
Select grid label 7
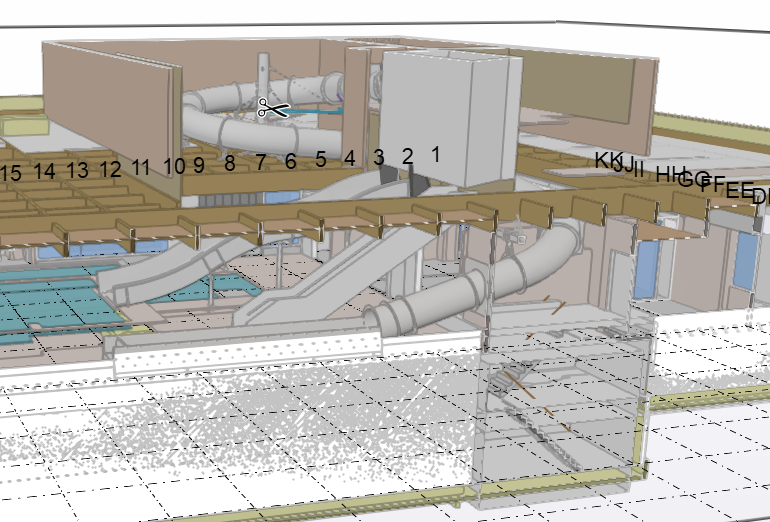260,161
